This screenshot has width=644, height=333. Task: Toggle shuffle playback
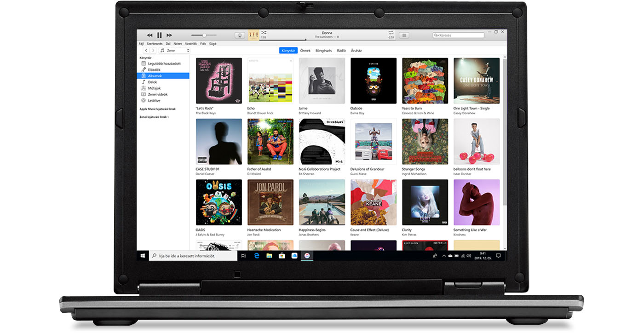pos(264,33)
